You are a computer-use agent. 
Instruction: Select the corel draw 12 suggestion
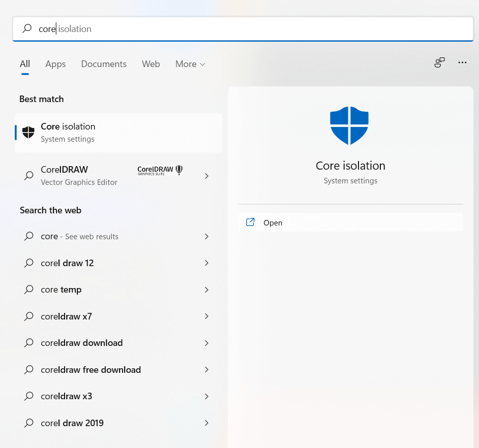67,263
